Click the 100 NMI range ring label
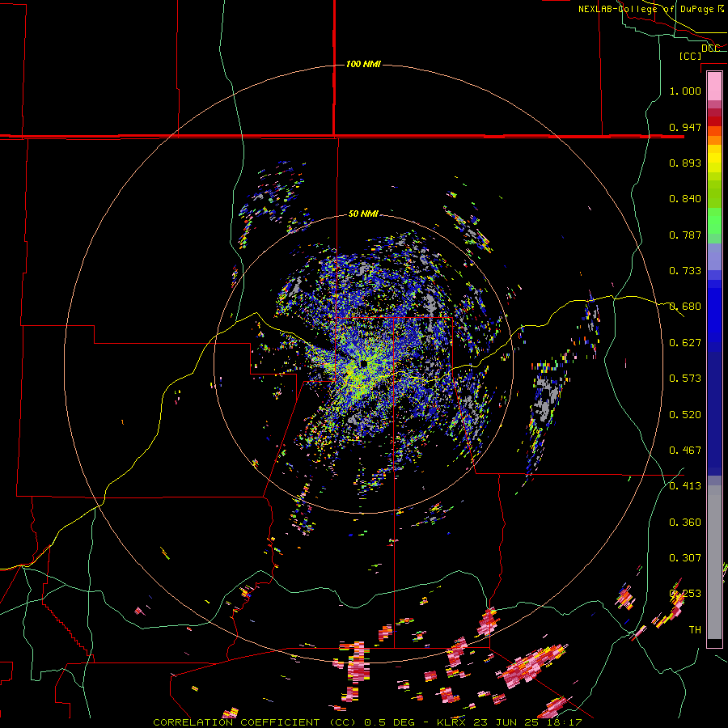This screenshot has width=728, height=728. tap(363, 64)
